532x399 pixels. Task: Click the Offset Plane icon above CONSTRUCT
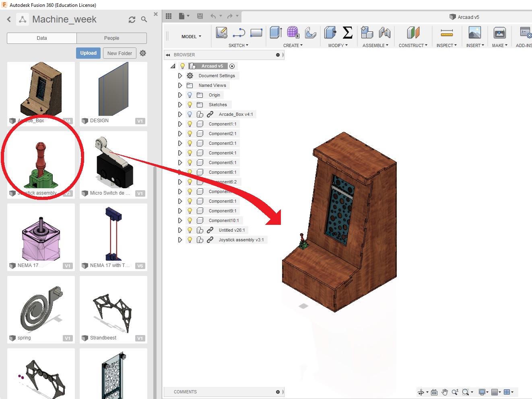point(413,33)
